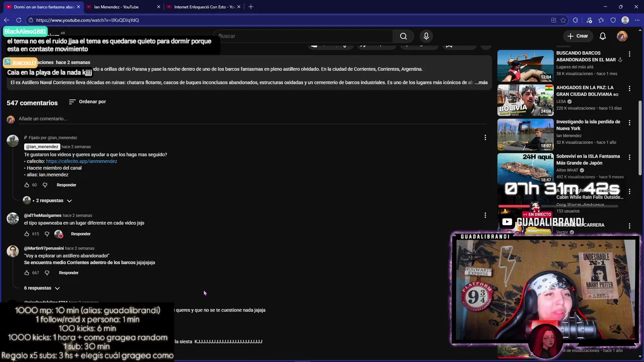Dislike the @Martin97perussini comment

(x=47, y=273)
